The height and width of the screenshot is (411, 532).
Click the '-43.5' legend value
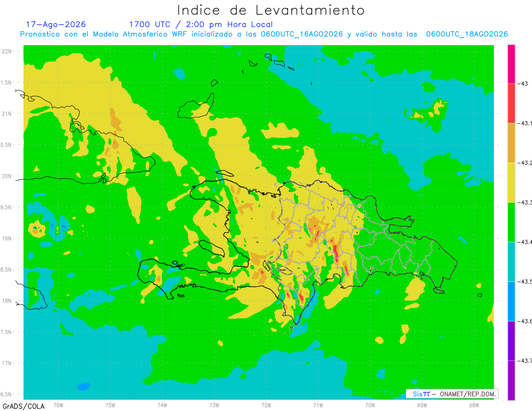[x=525, y=282]
